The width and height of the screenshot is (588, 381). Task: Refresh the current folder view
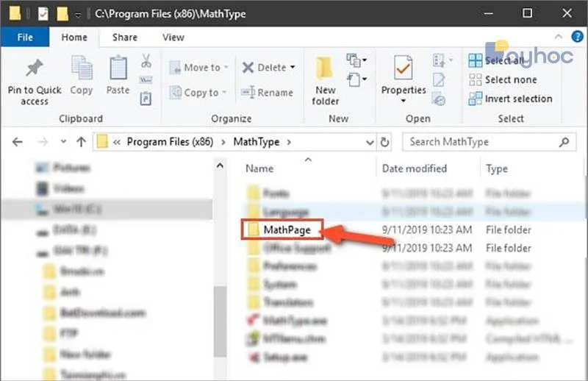pos(384,142)
